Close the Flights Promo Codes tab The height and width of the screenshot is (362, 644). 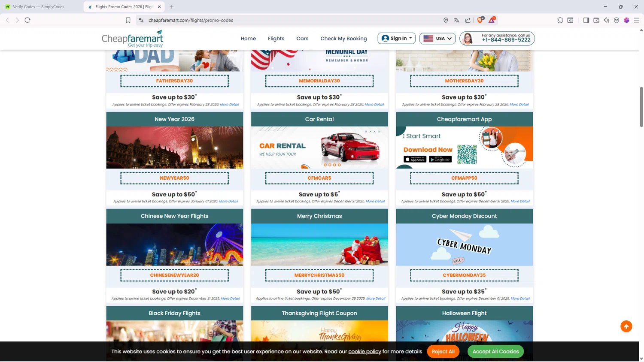[x=159, y=7]
